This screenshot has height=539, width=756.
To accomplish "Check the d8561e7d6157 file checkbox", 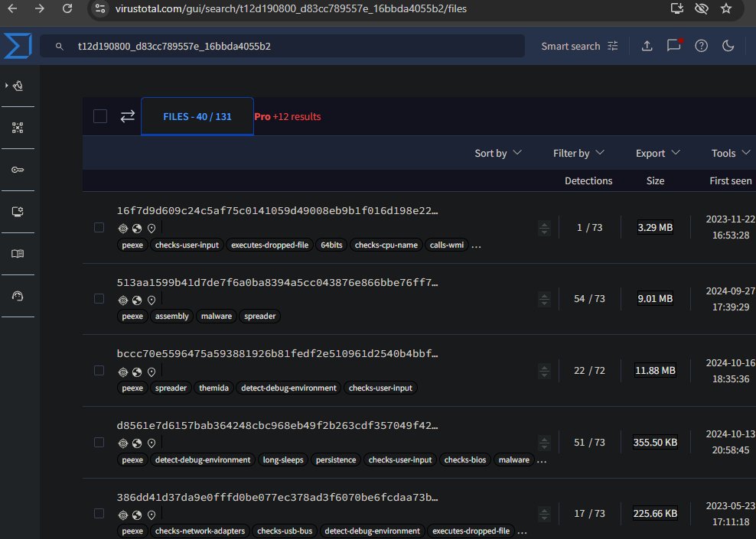I will tap(99, 442).
